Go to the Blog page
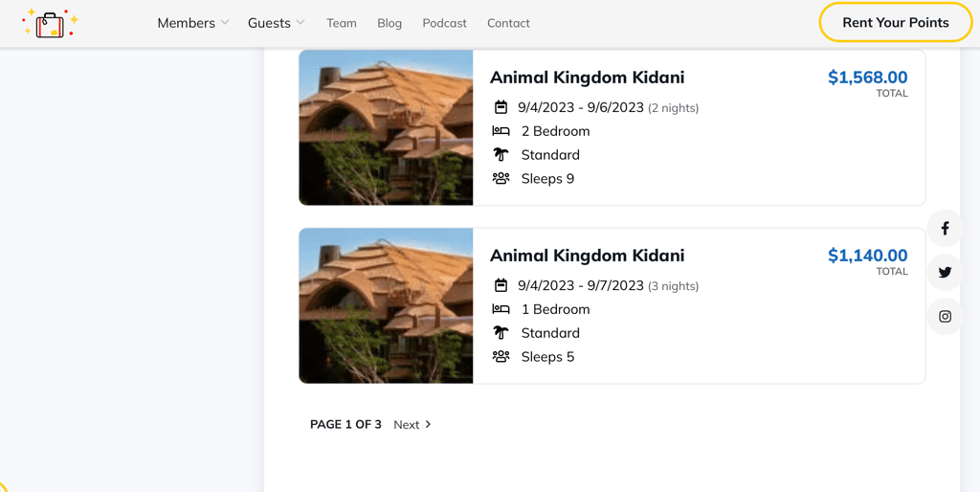 pyautogui.click(x=390, y=23)
